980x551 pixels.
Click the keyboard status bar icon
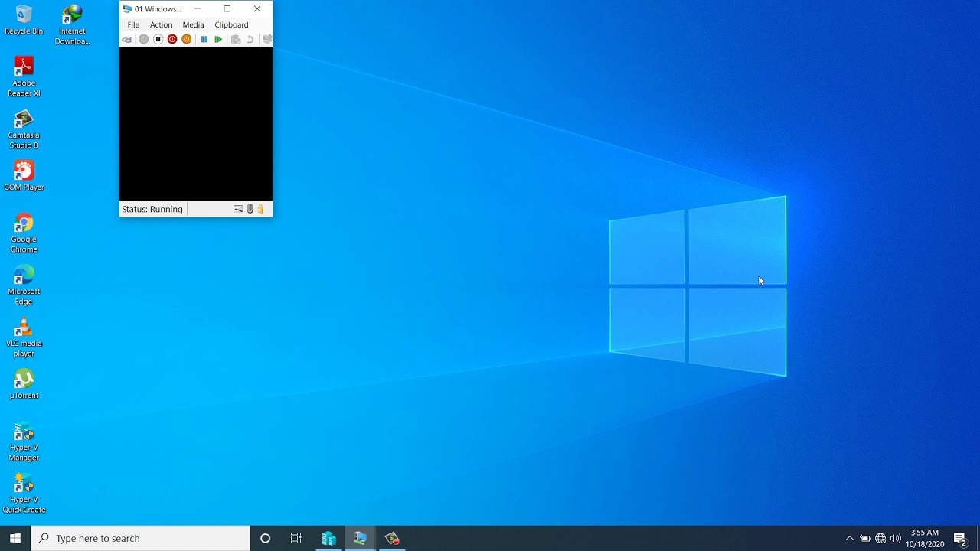[x=238, y=209]
